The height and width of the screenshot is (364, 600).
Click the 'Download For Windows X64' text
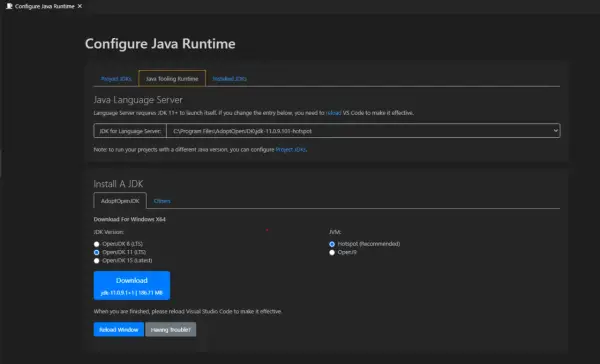pos(129,219)
